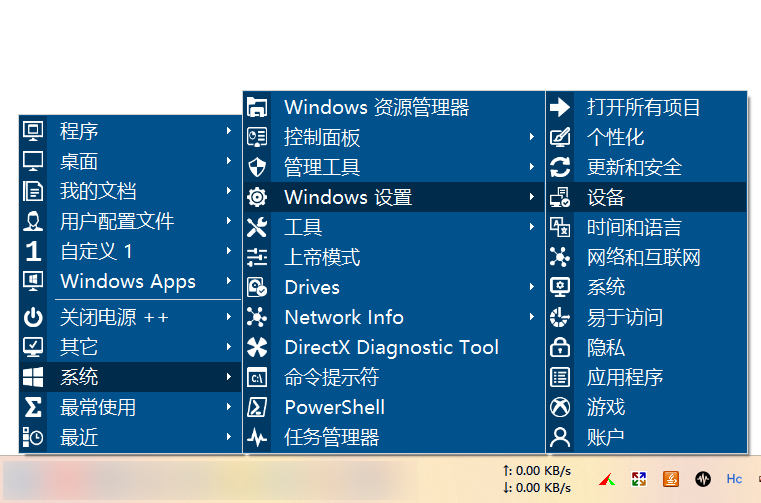Click the network speed indicator in taskbar

click(x=537, y=478)
